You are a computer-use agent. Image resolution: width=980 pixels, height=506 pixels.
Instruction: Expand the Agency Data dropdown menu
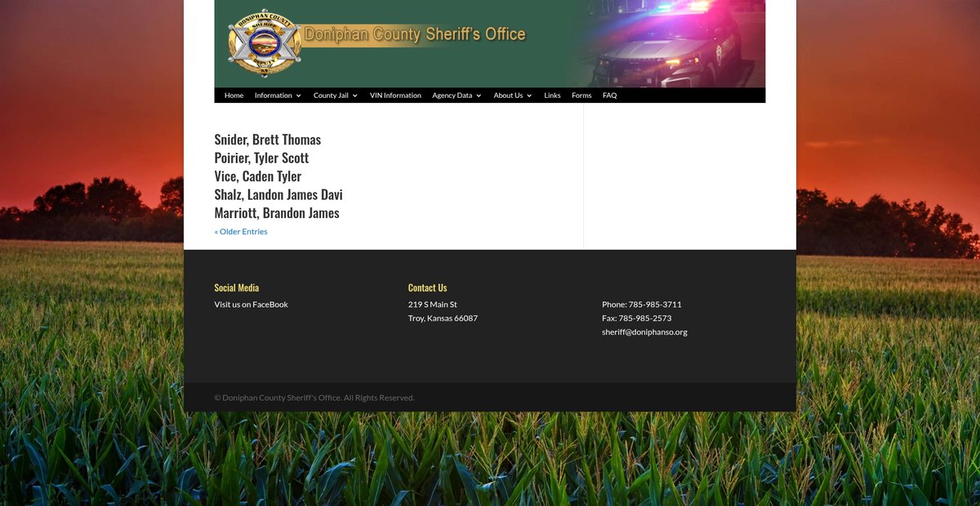[457, 95]
